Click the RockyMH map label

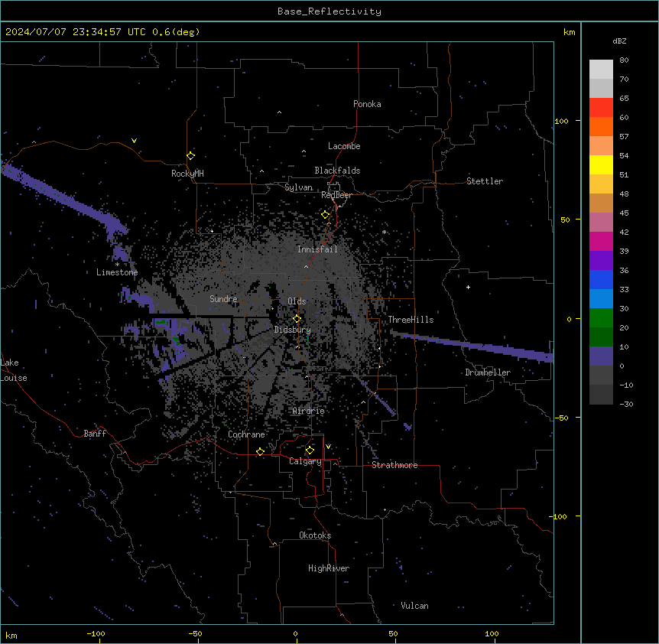click(187, 174)
